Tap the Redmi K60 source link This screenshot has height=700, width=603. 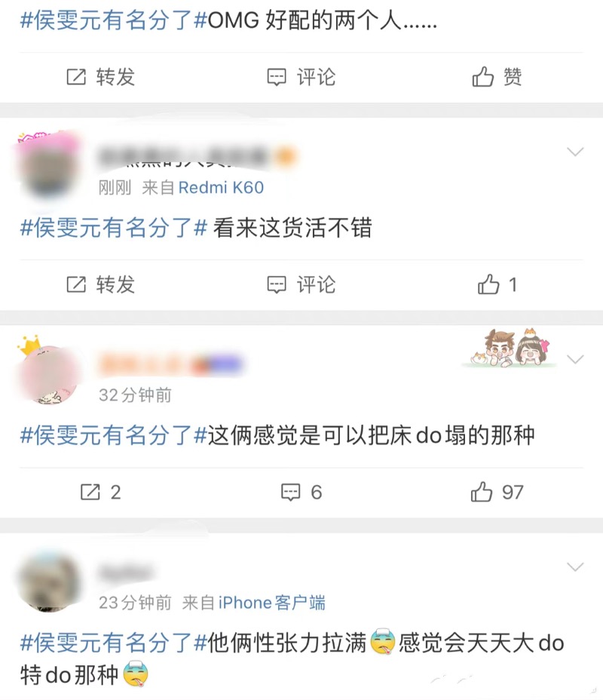tap(221, 188)
